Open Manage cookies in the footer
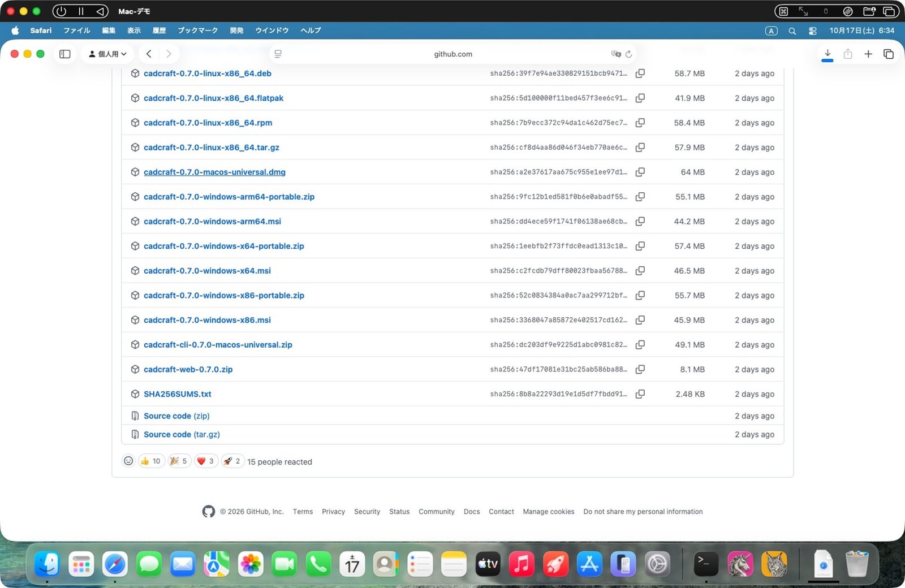This screenshot has width=905, height=588. [x=549, y=512]
